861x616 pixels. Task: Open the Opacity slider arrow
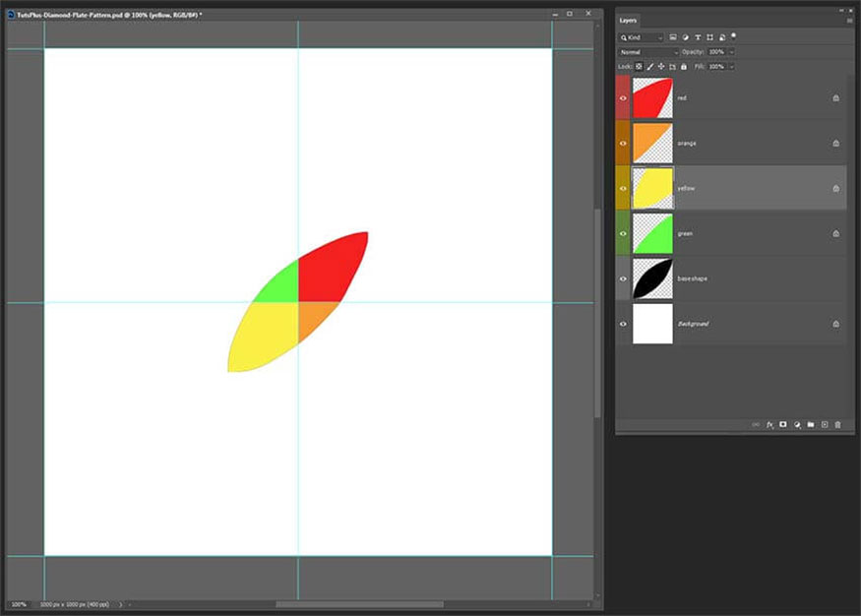pyautogui.click(x=731, y=52)
